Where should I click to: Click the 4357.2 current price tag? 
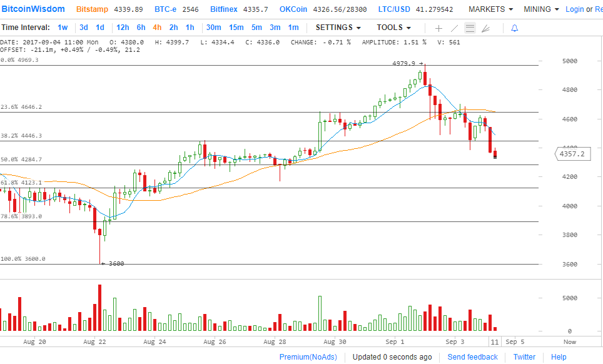[x=574, y=153]
